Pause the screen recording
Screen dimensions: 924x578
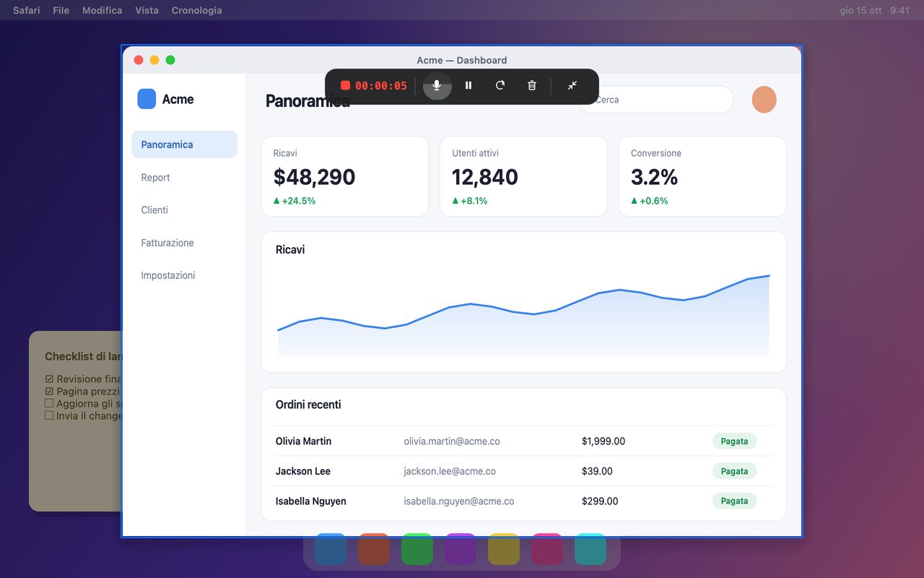468,85
